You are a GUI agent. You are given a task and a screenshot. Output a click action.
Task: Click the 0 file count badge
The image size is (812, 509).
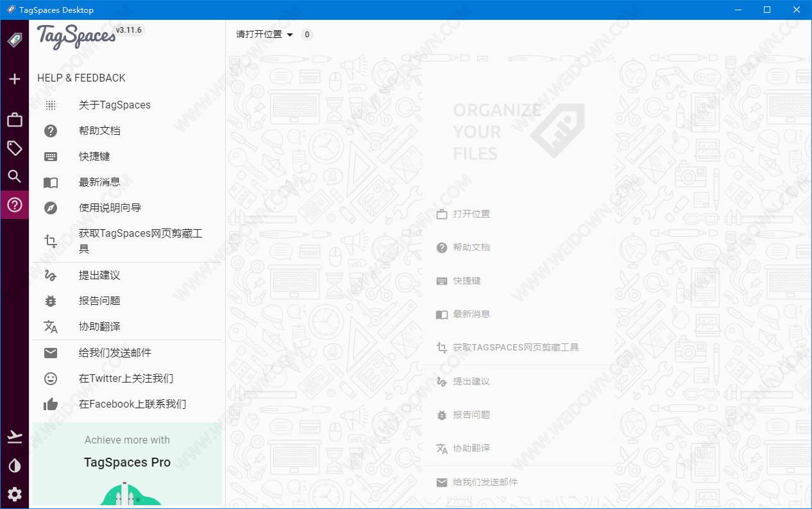coord(307,35)
